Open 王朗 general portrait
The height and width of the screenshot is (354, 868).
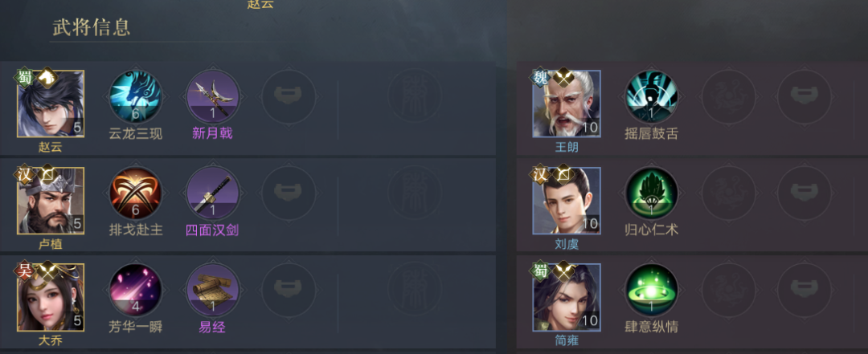567,104
